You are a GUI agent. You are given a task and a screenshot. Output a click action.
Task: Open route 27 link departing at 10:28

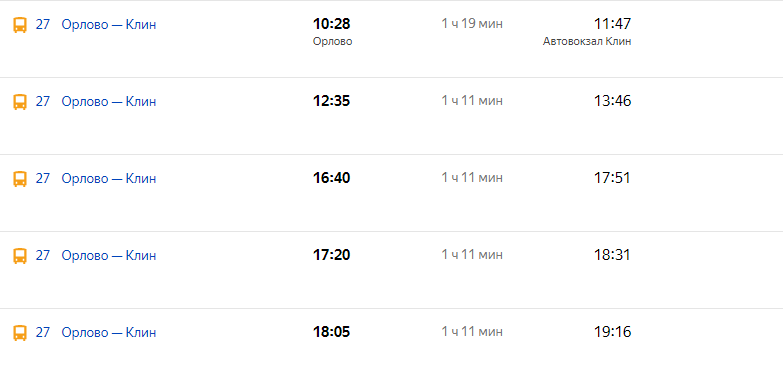click(43, 24)
